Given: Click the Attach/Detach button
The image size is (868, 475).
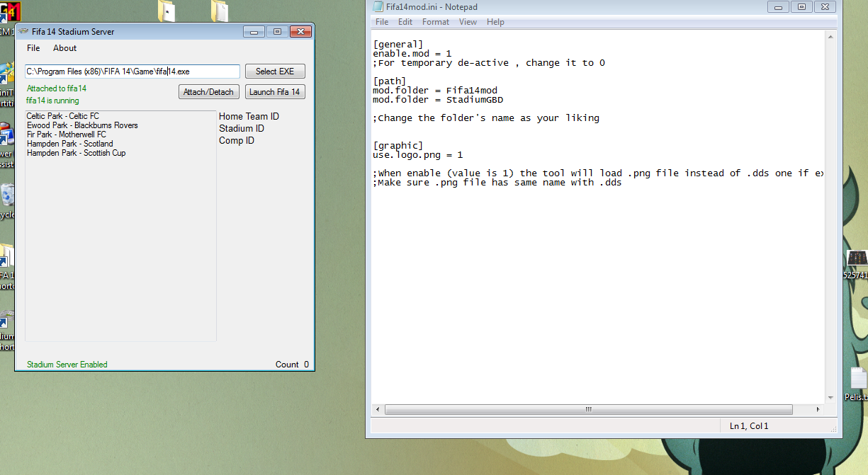Looking at the screenshot, I should coord(208,92).
